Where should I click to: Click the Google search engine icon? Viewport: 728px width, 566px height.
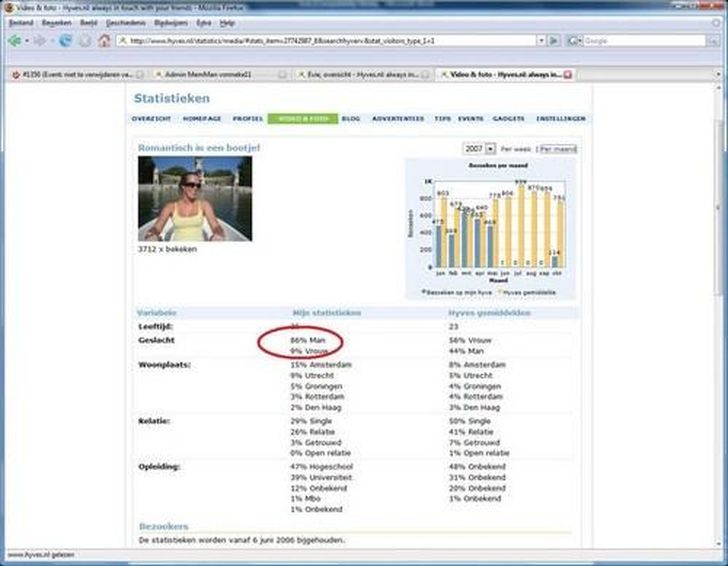click(574, 41)
